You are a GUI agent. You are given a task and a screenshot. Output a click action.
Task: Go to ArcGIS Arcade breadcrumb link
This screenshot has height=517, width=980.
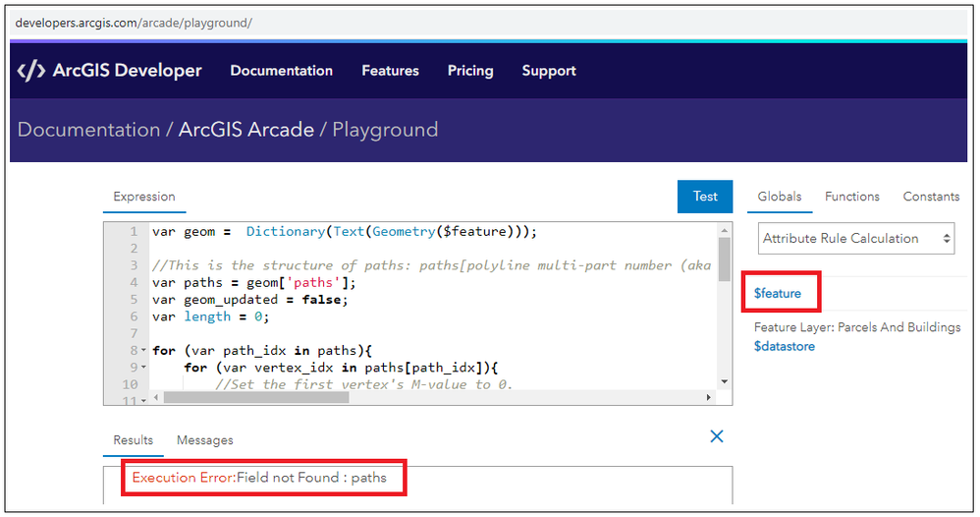point(246,130)
